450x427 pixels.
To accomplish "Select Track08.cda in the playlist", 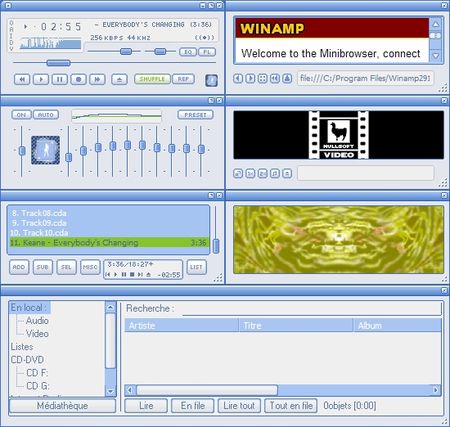I will [x=109, y=213].
